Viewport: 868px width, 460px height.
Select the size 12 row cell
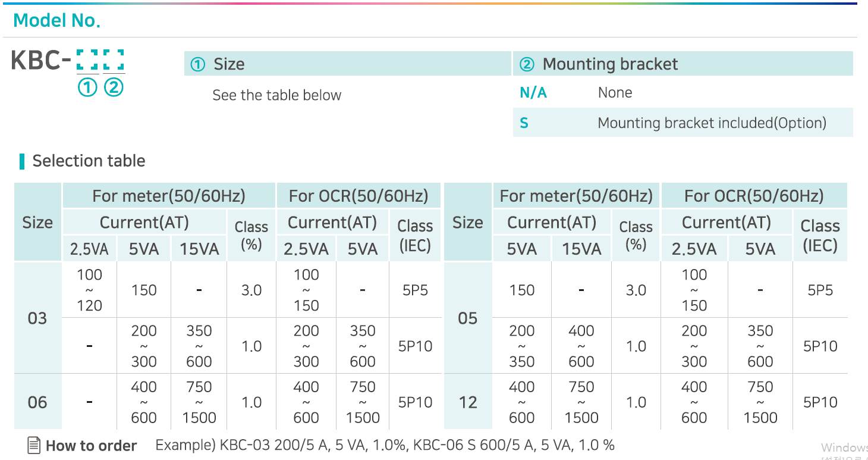[468, 402]
